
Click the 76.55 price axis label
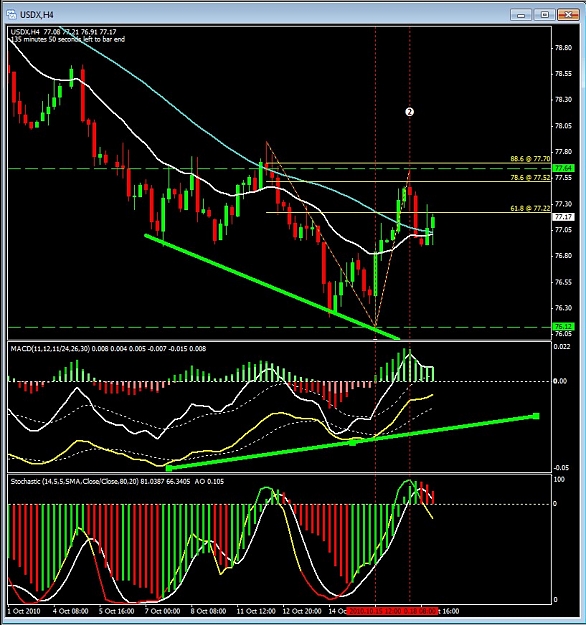(x=563, y=282)
